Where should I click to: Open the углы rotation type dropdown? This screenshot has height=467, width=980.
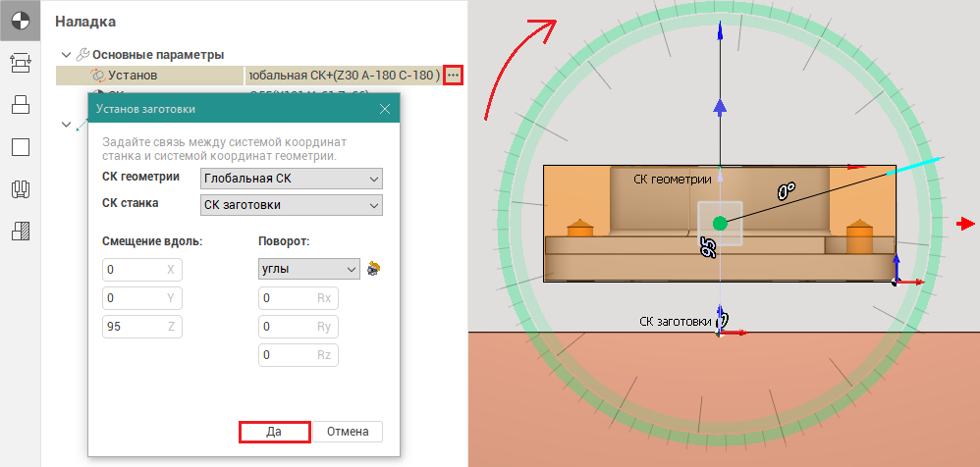coord(308,268)
